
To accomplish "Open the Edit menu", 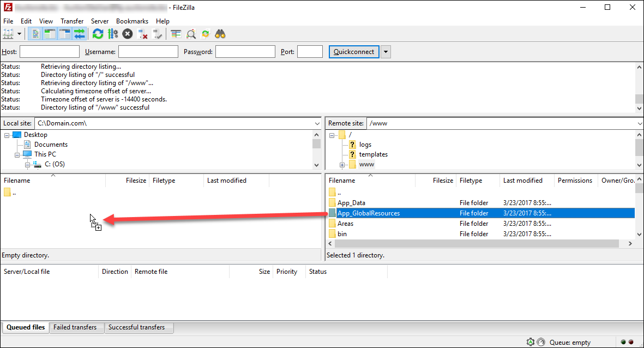I will pos(26,21).
